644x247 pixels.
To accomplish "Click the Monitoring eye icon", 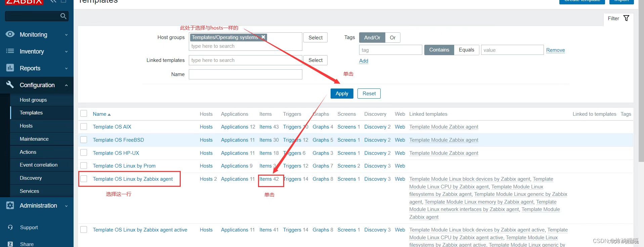I will click(10, 34).
